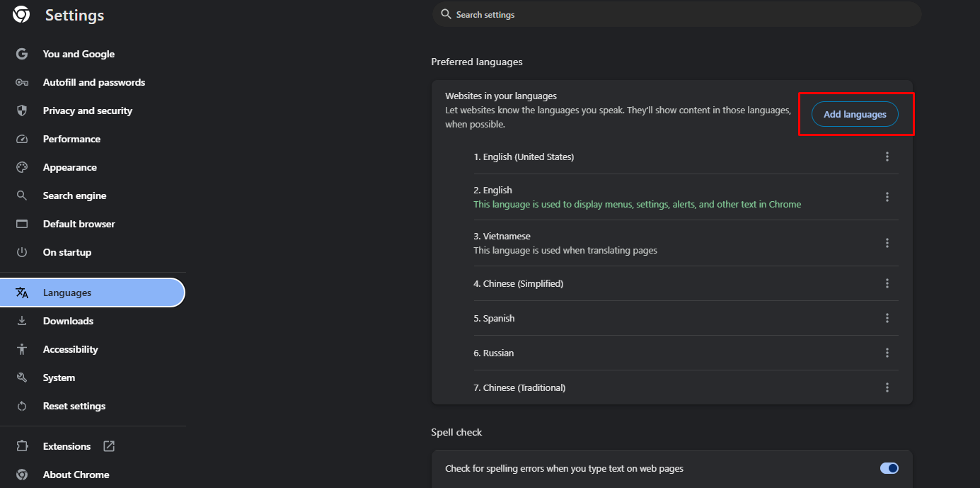Click the "3. Vietnamese" language text

click(502, 236)
